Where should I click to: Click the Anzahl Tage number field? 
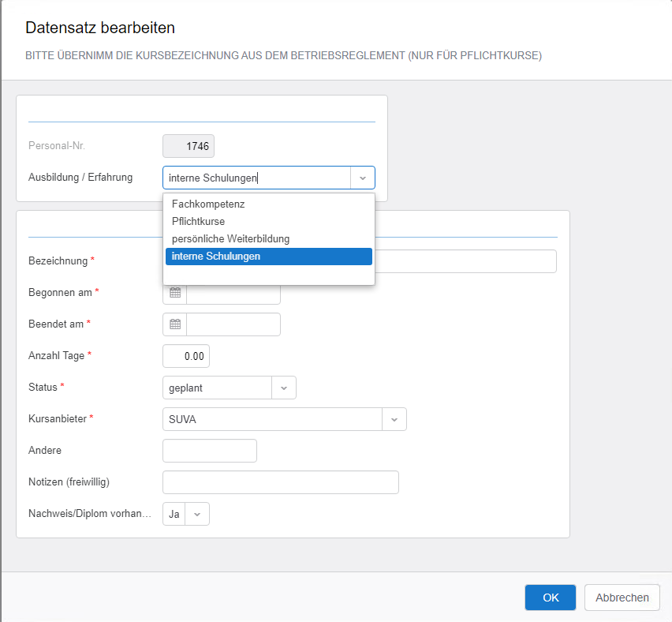coord(185,356)
